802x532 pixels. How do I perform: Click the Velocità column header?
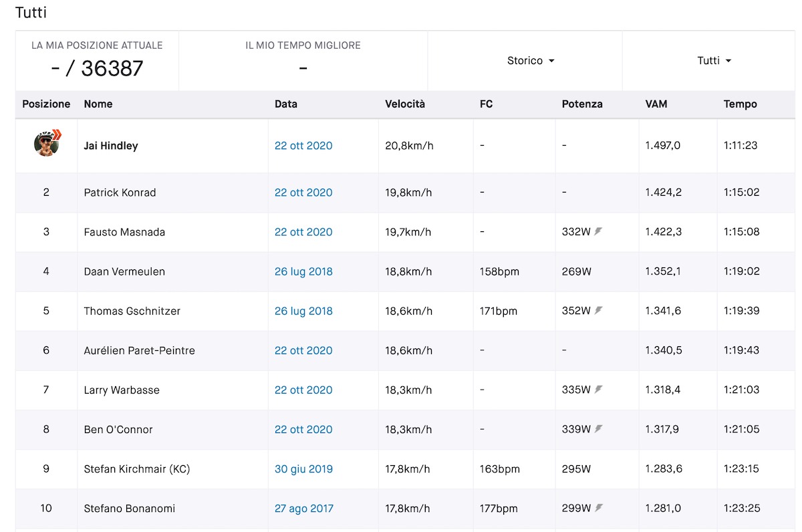tap(405, 104)
